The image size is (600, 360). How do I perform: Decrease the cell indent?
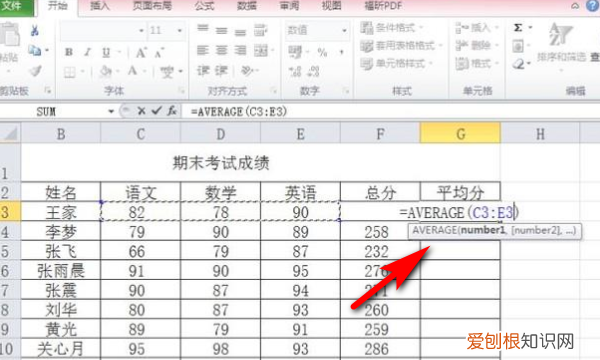pos(203,70)
